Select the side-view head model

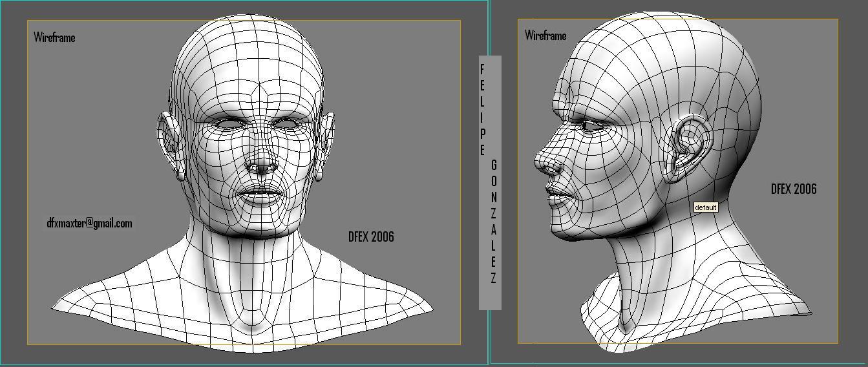tap(672, 181)
